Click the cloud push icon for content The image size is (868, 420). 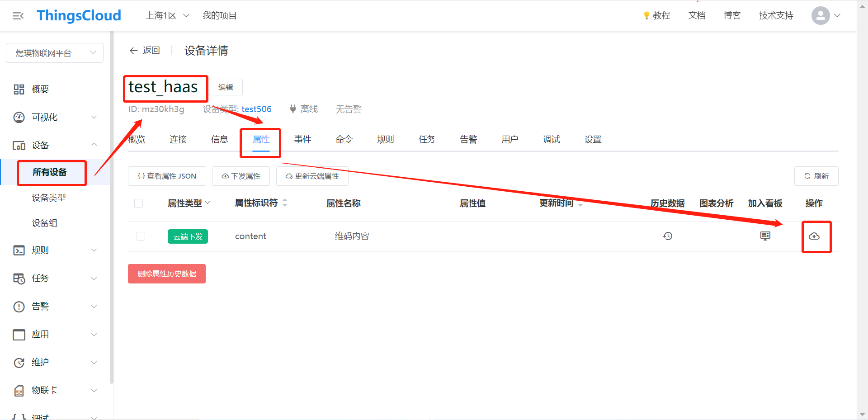point(814,236)
